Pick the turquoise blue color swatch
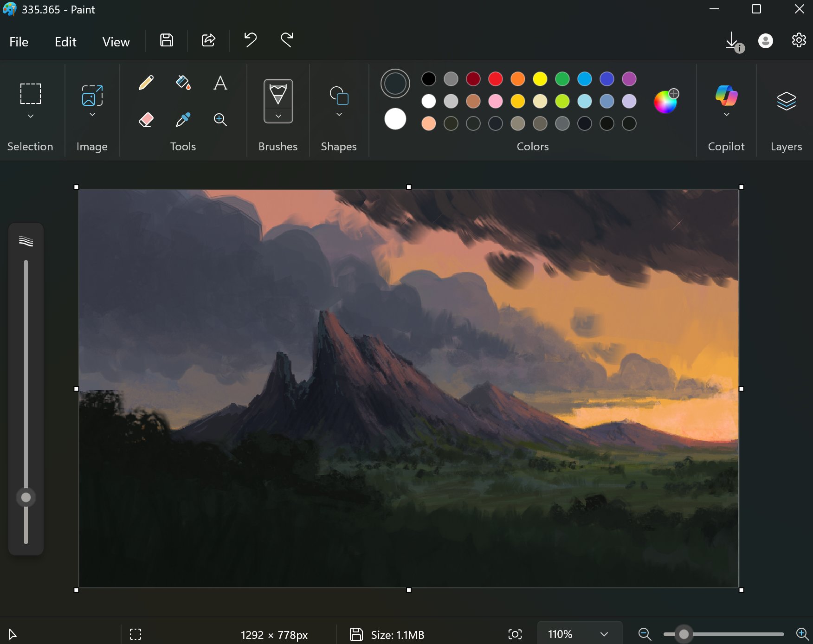This screenshot has height=644, width=813. click(x=585, y=79)
